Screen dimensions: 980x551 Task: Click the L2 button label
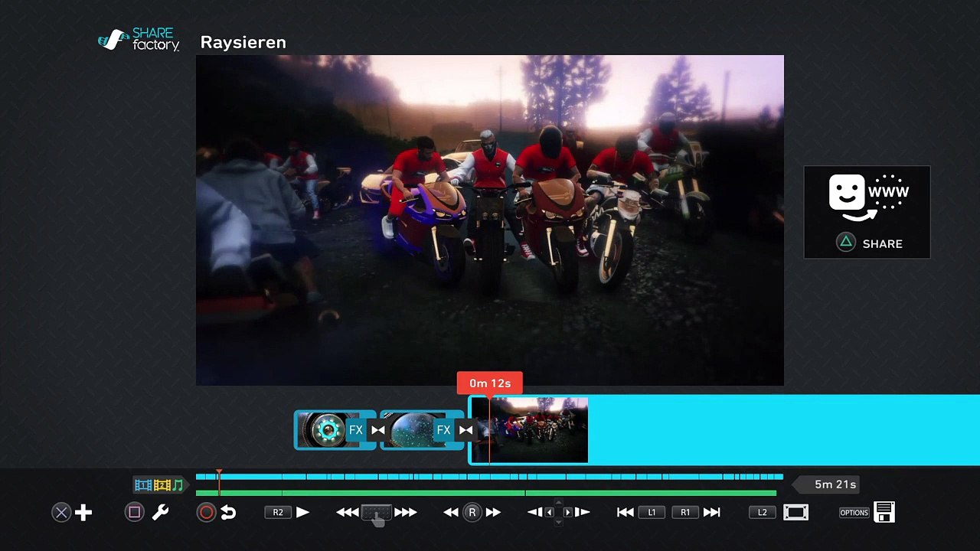[762, 513]
